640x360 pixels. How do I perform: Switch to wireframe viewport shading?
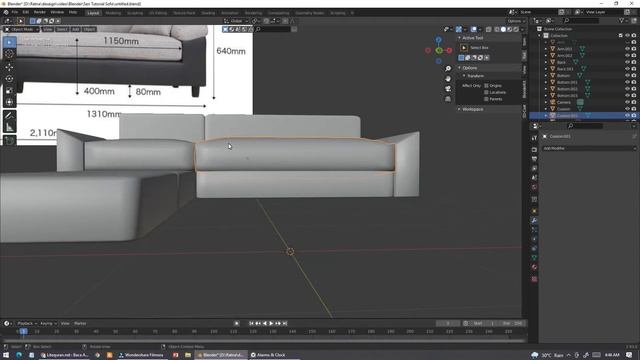point(497,29)
